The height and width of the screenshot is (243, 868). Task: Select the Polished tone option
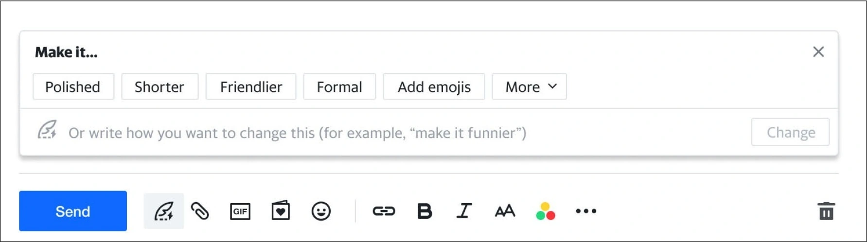[73, 87]
